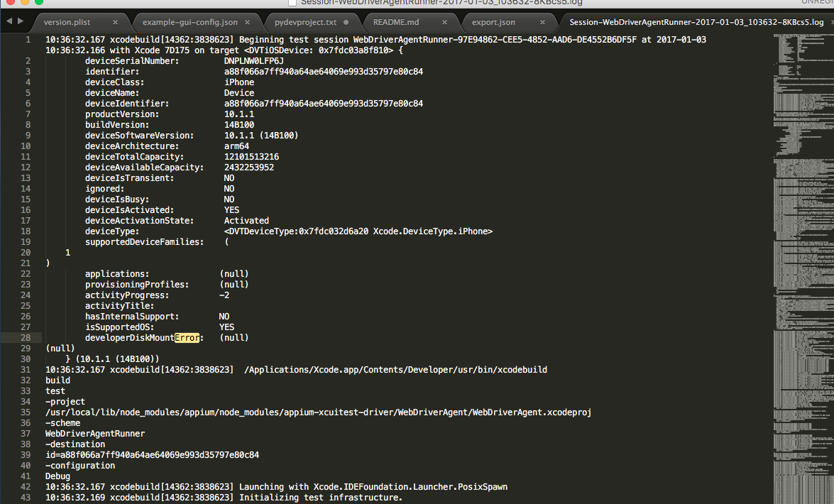Click the "supportedDeviceFamilies:" label
This screenshot has height=504, width=834.
point(145,242)
